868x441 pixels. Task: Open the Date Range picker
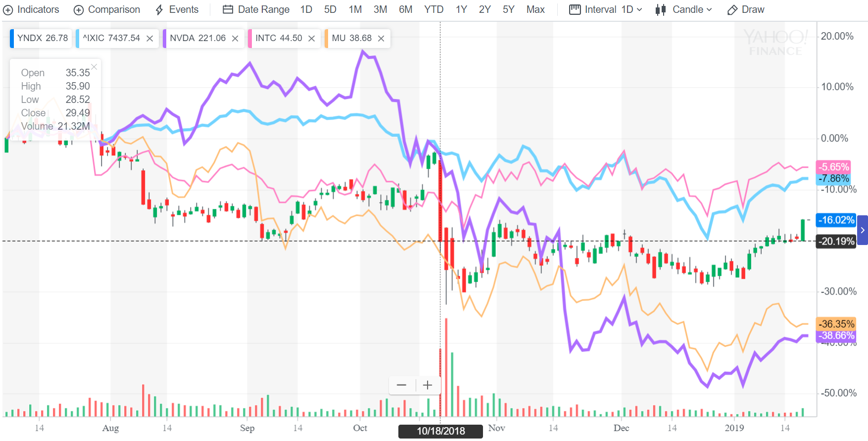pyautogui.click(x=256, y=9)
